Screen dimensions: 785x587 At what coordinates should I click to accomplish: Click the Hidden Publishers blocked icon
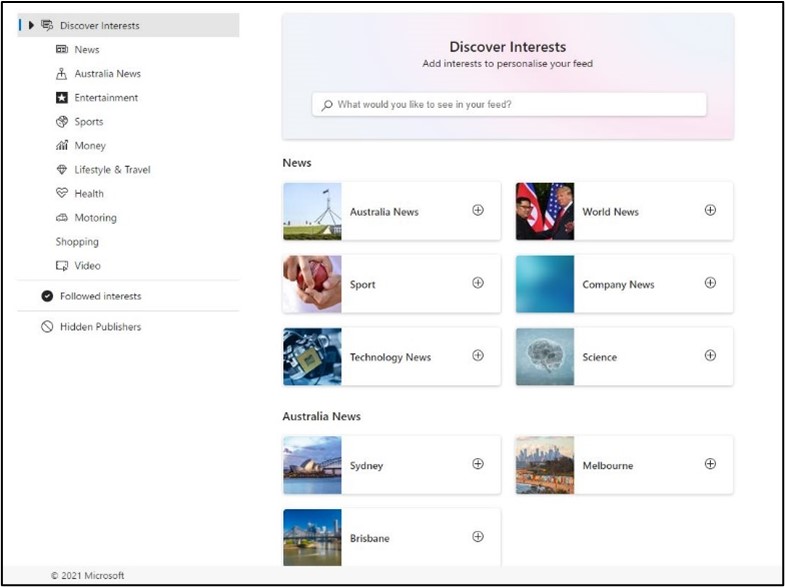47,327
